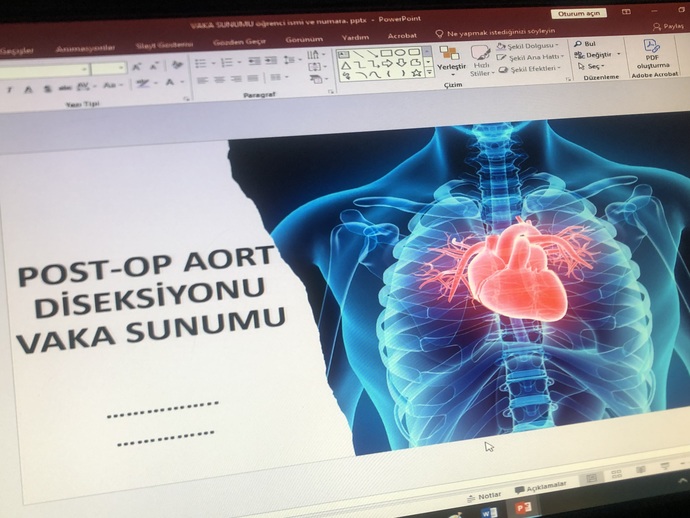Open the Şekil Dolgusu fill menu

528,46
